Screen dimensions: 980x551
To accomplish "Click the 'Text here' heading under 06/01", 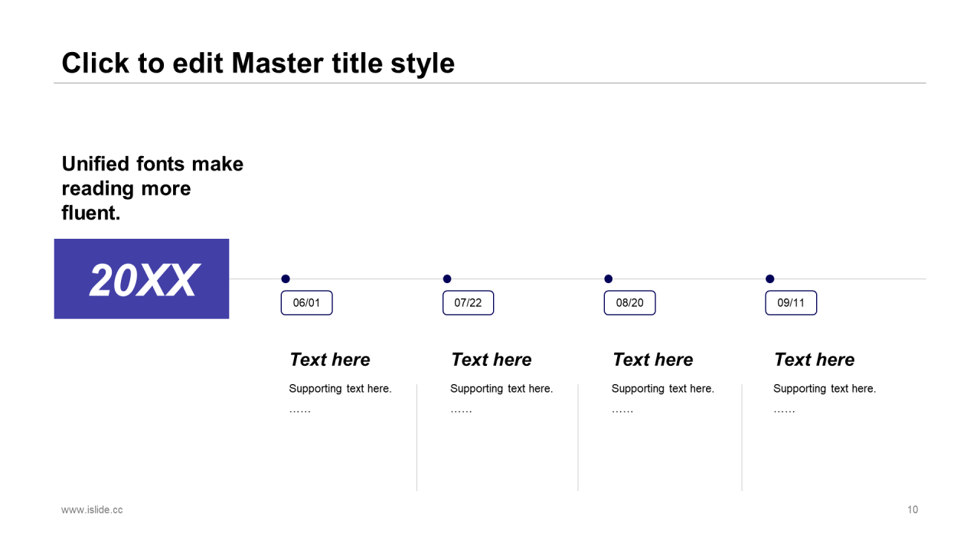I will (330, 360).
